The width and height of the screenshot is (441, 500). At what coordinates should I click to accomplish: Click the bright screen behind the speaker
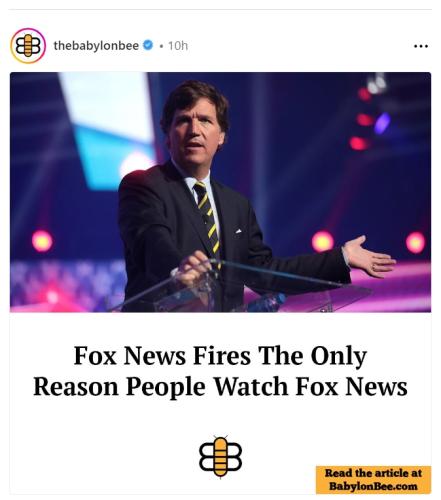pos(107,130)
